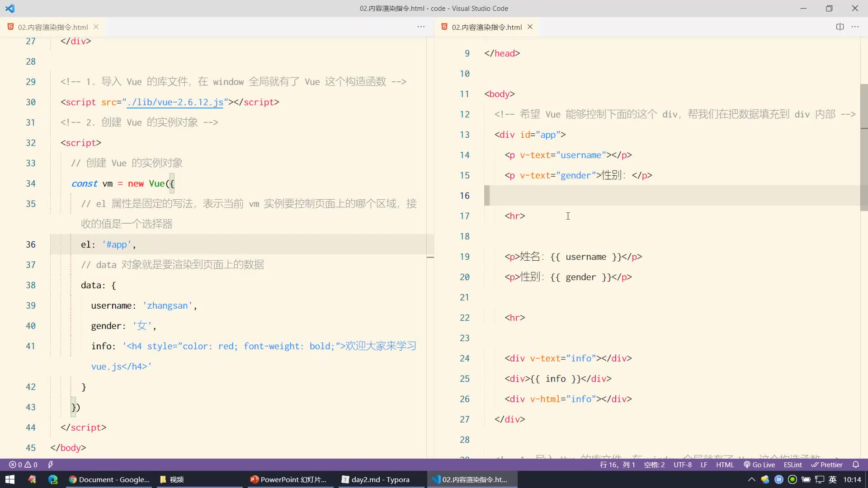Click gender: '女' line in left editor
The image size is (868, 488).
pos(123,326)
